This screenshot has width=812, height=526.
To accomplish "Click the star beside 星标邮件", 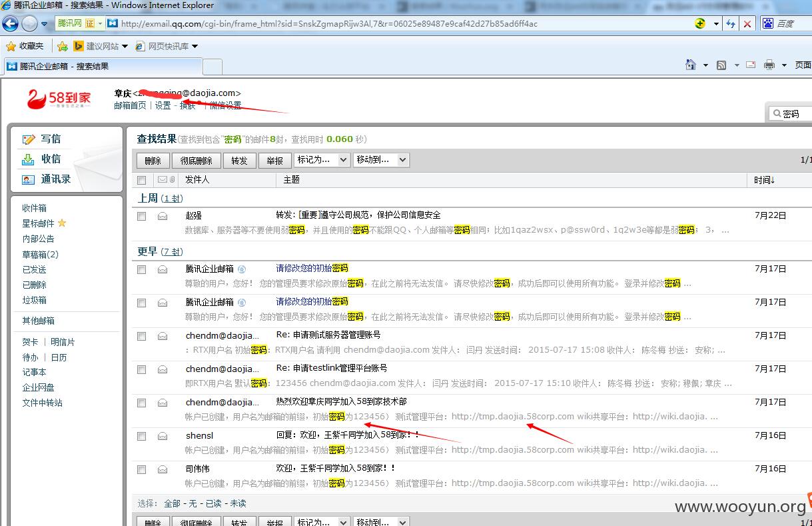I will (x=62, y=223).
